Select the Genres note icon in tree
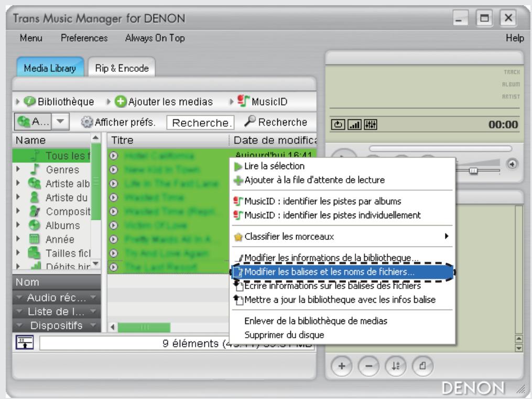This screenshot has width=532, height=399. click(x=35, y=169)
